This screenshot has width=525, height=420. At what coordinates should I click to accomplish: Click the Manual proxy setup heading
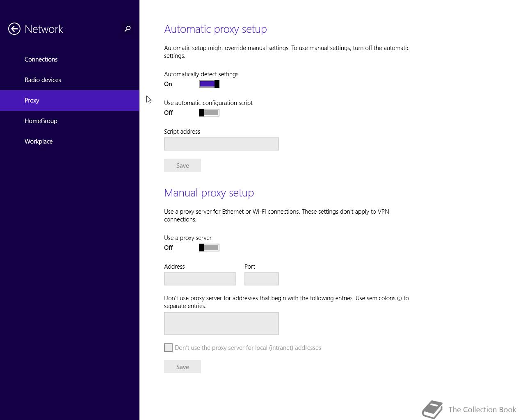[209, 193]
